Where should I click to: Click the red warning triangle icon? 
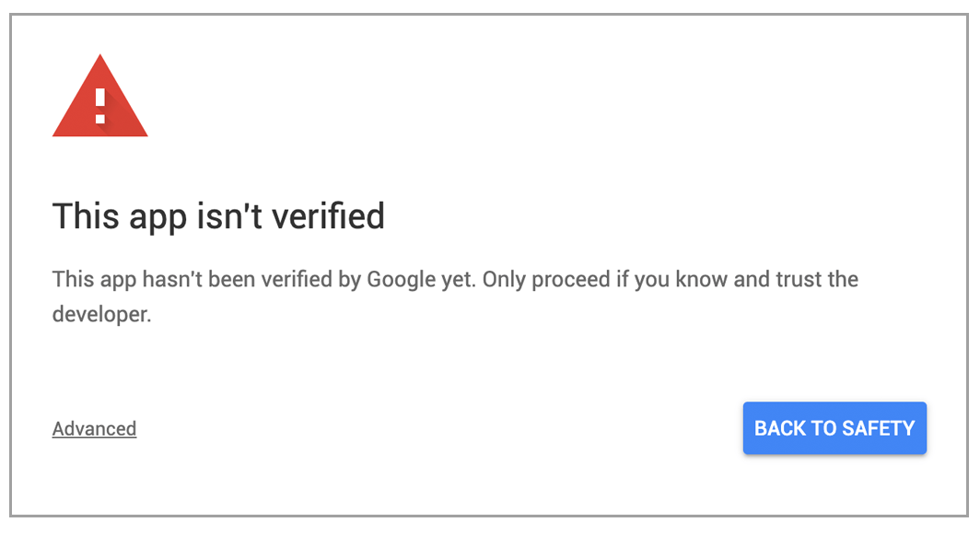click(x=100, y=96)
